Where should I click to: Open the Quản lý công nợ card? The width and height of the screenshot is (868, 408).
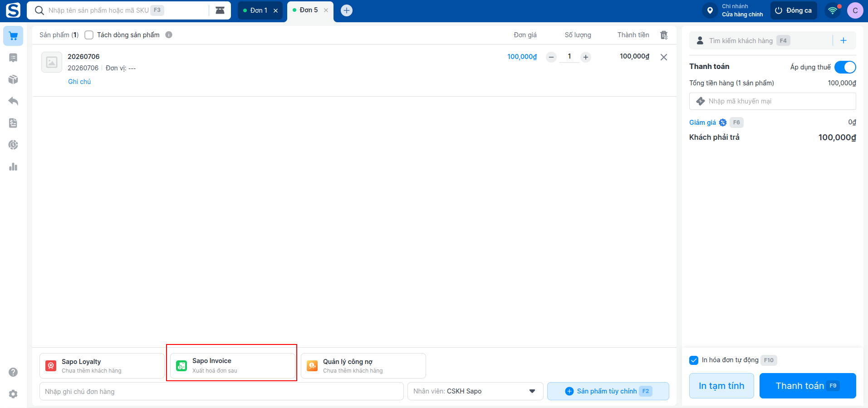pos(363,366)
